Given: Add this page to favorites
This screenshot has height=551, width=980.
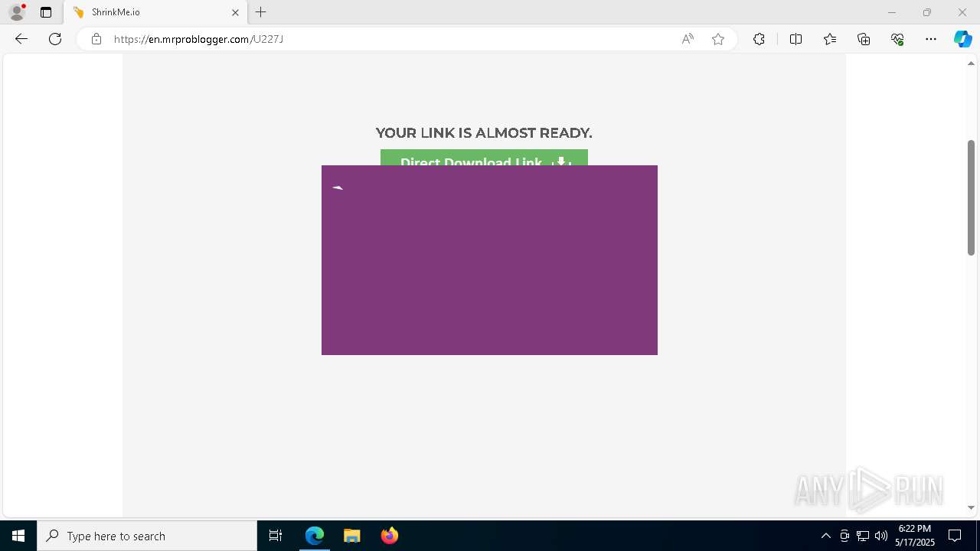Looking at the screenshot, I should click(x=718, y=39).
